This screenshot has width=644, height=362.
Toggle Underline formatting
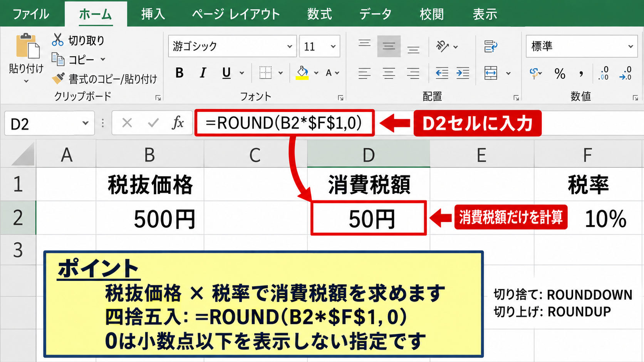(226, 73)
